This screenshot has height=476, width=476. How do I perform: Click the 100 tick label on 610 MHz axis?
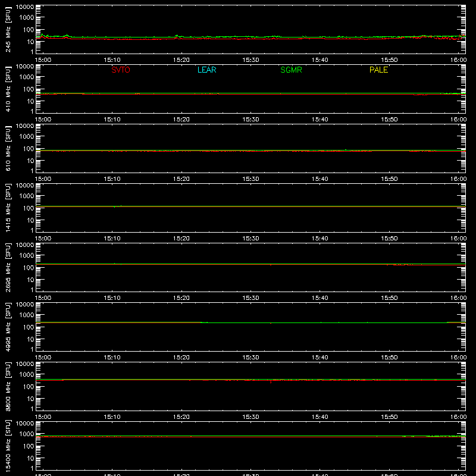coord(29,149)
